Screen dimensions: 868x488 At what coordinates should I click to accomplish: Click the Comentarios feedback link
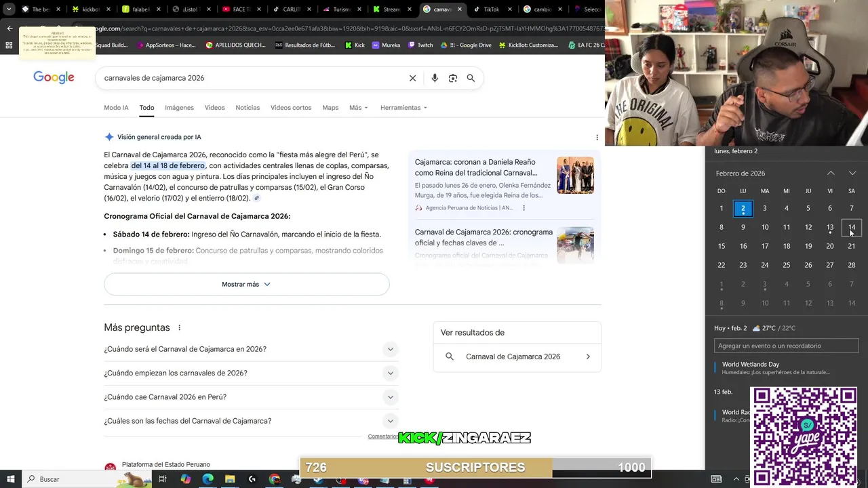coord(382,436)
